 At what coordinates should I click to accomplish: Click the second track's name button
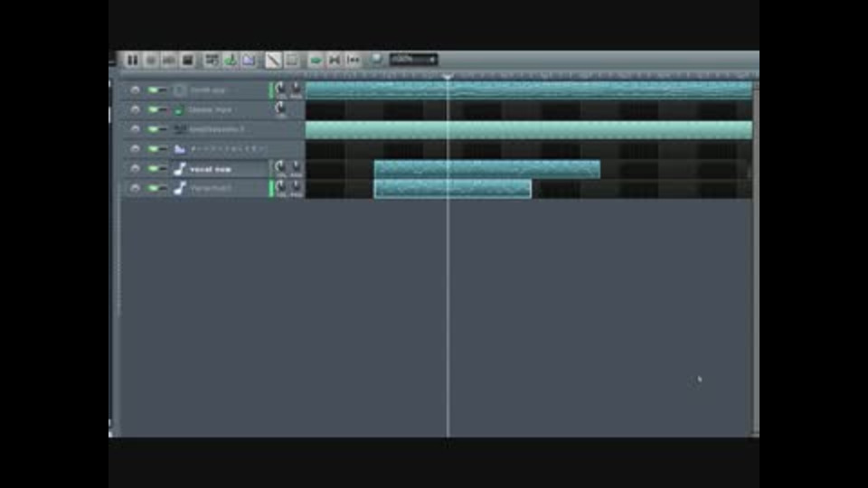220,109
